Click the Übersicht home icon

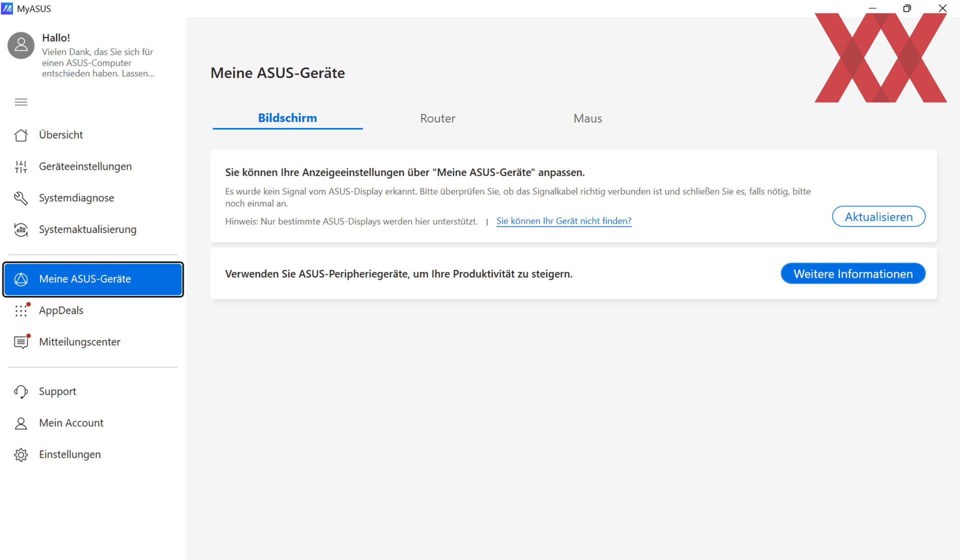pyautogui.click(x=21, y=135)
